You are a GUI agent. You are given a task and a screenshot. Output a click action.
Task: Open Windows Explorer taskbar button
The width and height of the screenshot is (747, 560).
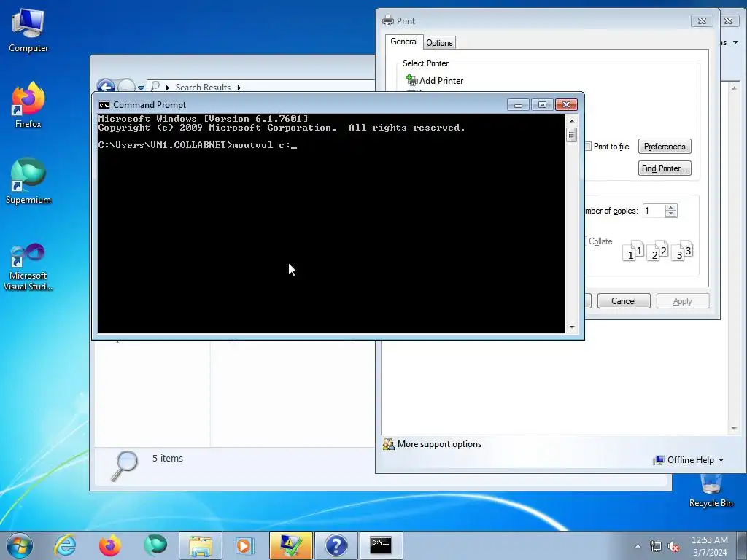click(x=201, y=545)
